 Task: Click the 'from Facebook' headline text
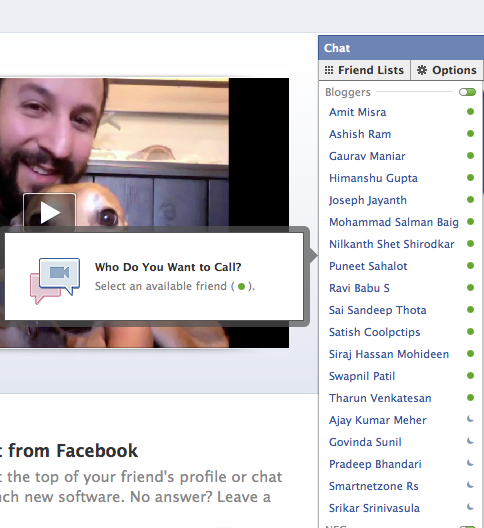point(73,451)
